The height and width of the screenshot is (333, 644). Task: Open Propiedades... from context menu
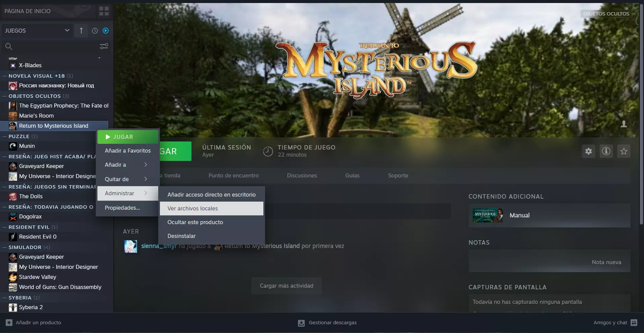128,208
